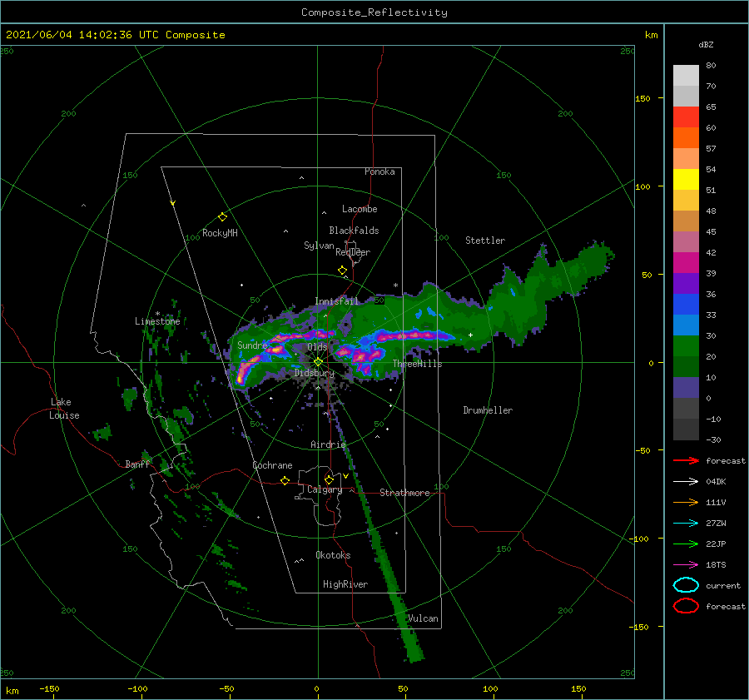
Task: Click the Vulcan town label
Action: (423, 618)
